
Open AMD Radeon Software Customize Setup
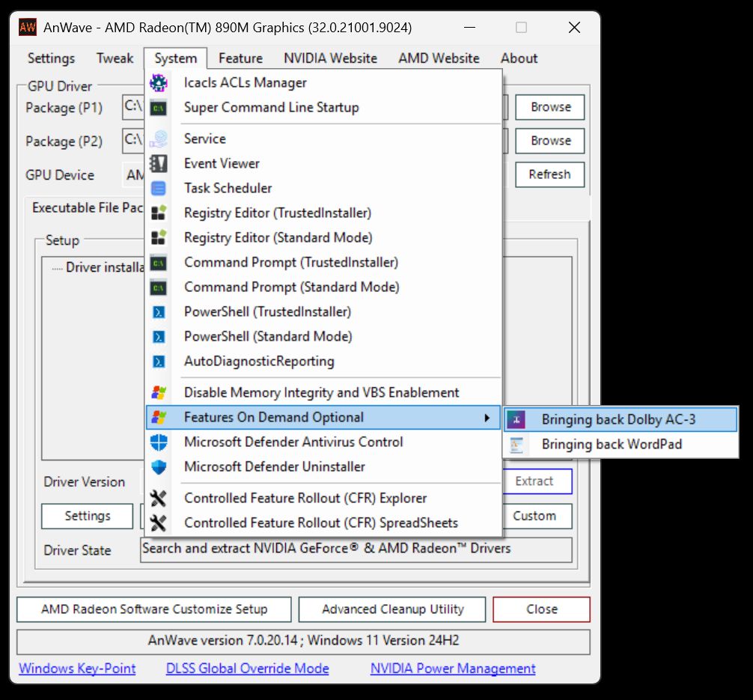154,609
